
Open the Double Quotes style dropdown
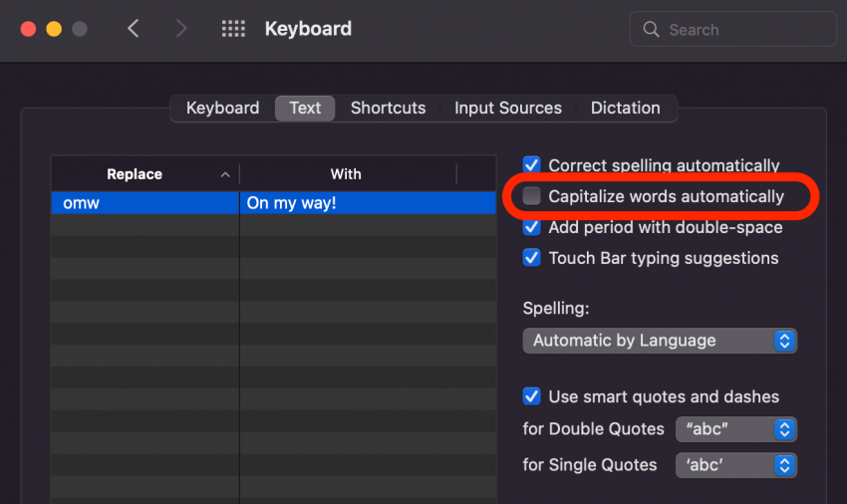click(736, 429)
